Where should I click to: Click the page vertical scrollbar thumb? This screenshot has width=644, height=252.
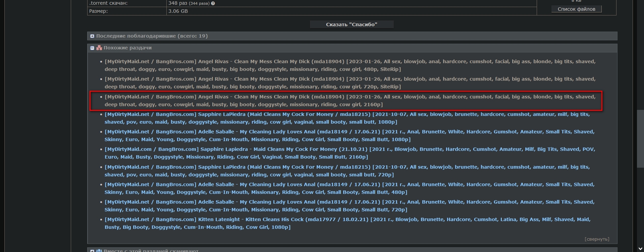point(640,138)
